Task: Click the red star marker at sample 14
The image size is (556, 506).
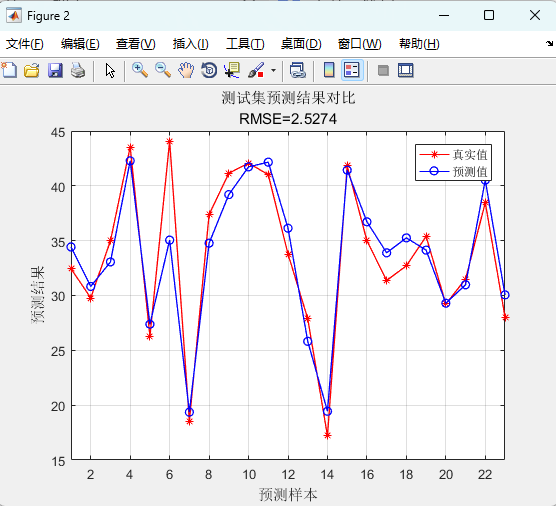Action: pyautogui.click(x=328, y=435)
